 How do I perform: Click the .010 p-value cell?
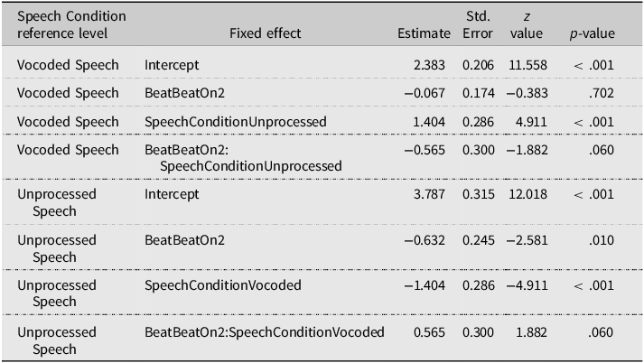[602, 240]
